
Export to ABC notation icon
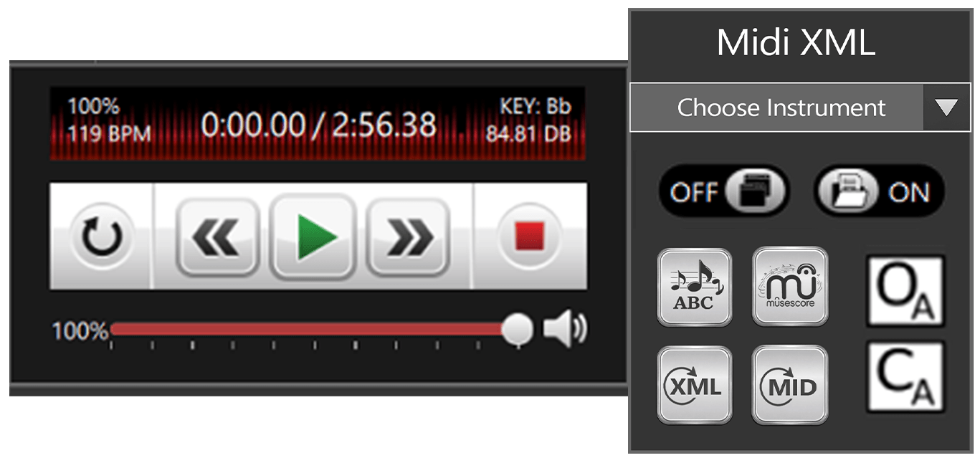[694, 287]
